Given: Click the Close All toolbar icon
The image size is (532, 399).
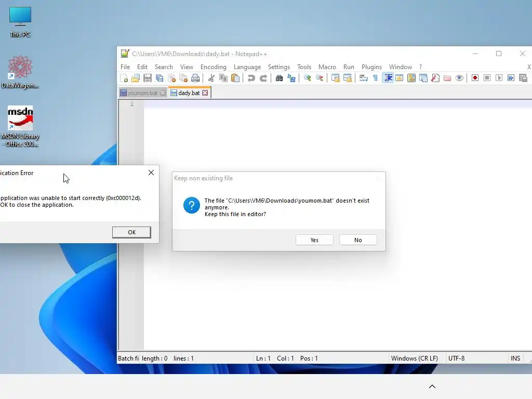Looking at the screenshot, I should [x=183, y=78].
